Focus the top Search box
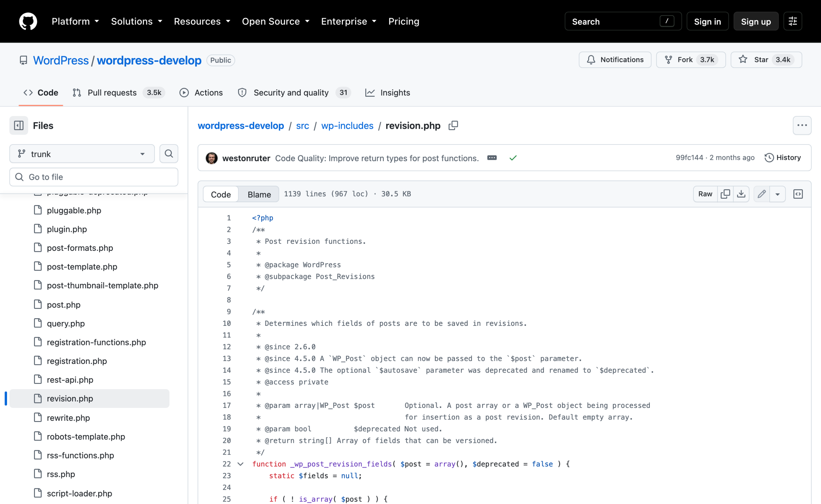 coord(623,21)
